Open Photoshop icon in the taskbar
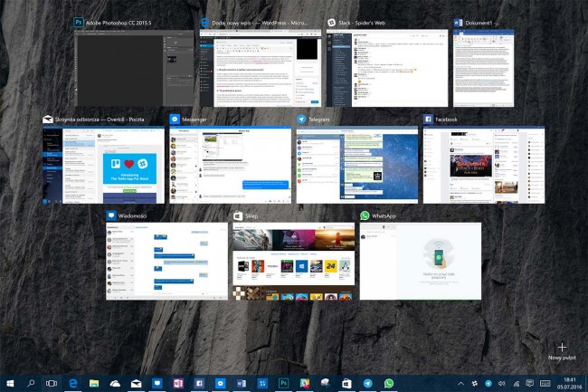Image resolution: width=588 pixels, height=392 pixels. coord(283,383)
